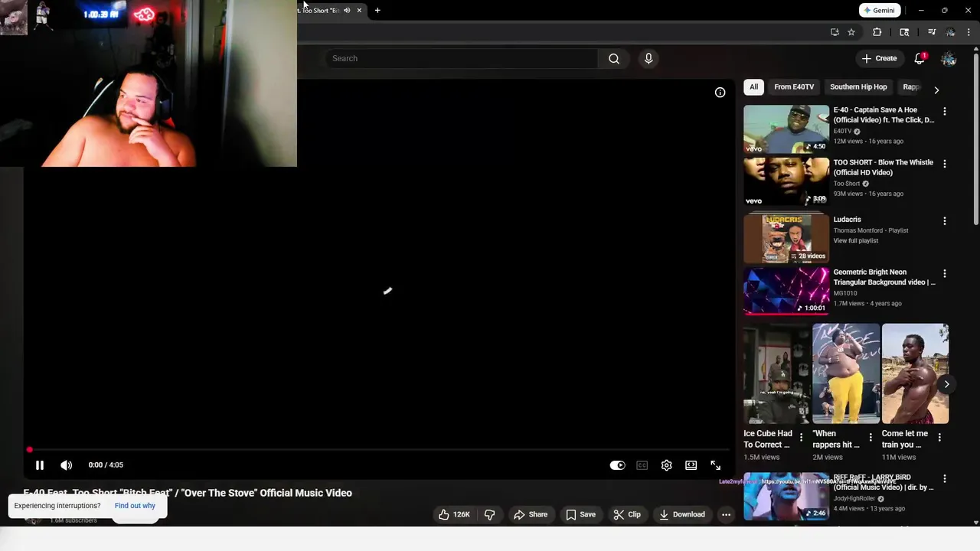Toggle the autoplay switch in player controls

tap(617, 465)
